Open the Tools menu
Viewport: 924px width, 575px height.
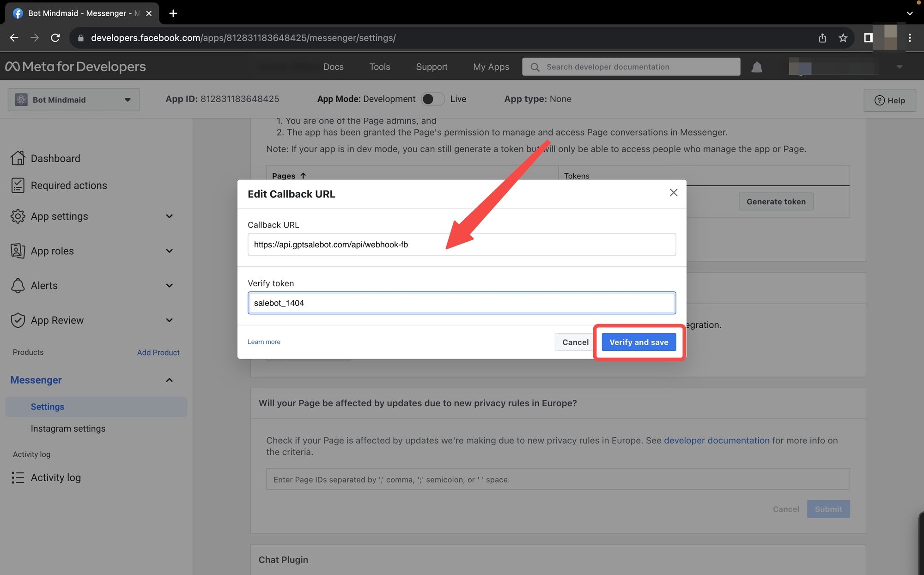[x=380, y=67]
